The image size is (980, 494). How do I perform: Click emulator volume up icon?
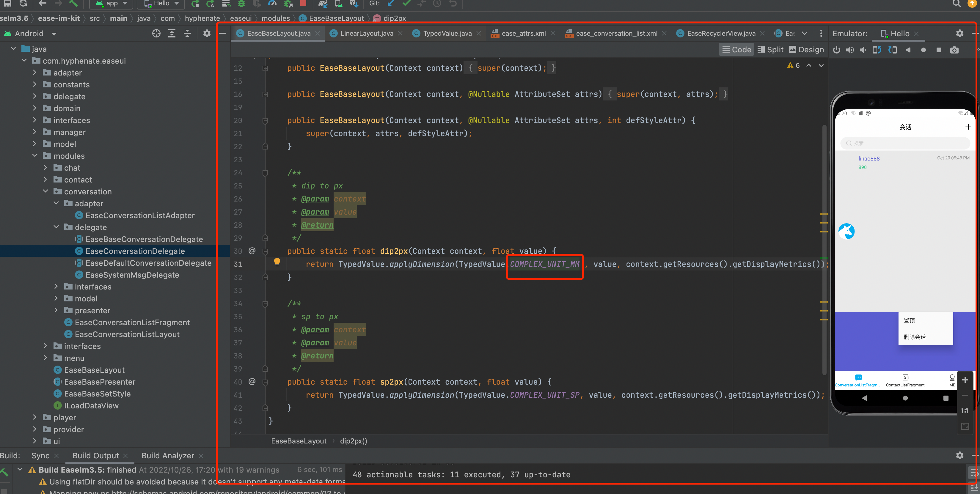(x=849, y=50)
